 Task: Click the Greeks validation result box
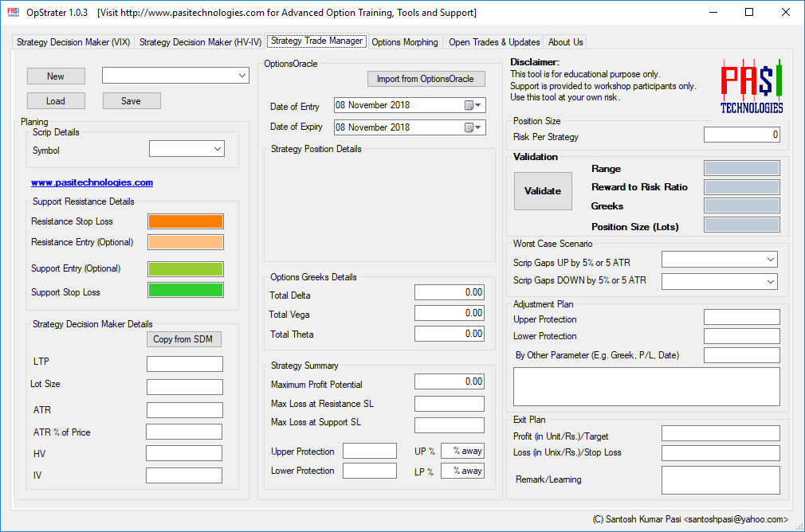coord(742,205)
